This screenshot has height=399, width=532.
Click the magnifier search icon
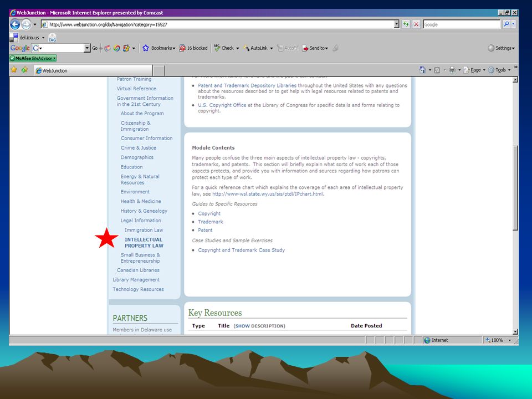(506, 24)
